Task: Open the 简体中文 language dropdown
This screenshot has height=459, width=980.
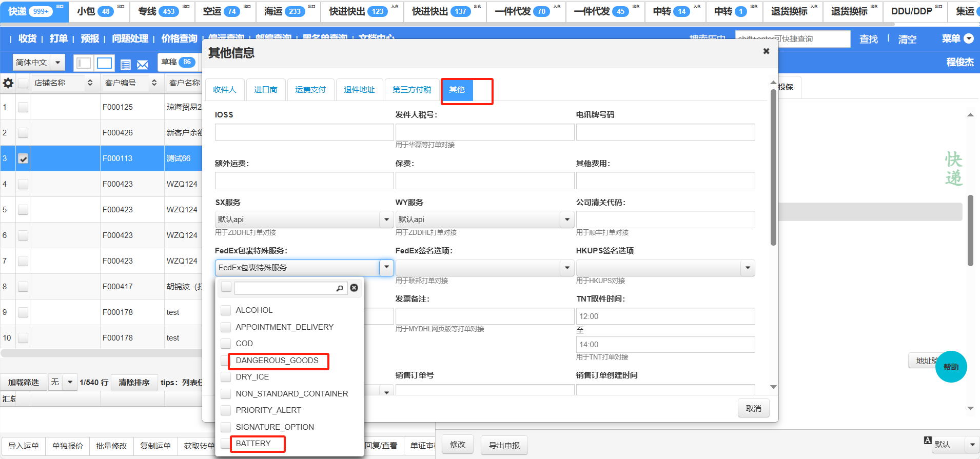Action: pyautogui.click(x=39, y=63)
